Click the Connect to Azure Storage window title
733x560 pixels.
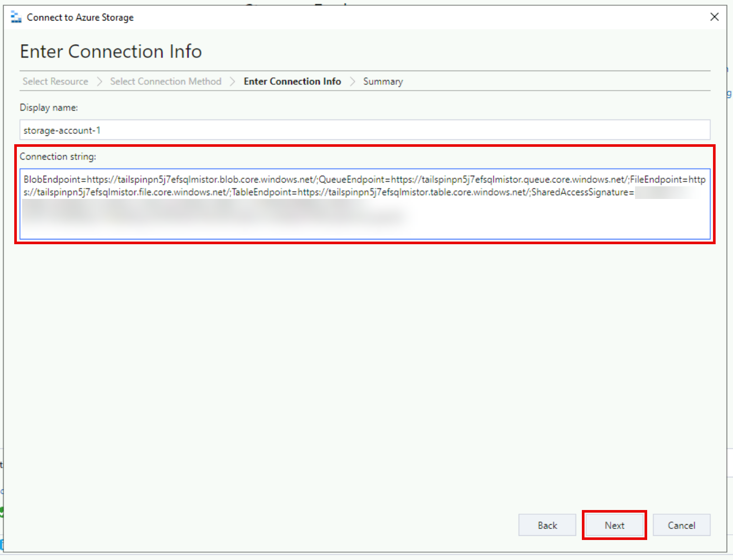pos(80,17)
